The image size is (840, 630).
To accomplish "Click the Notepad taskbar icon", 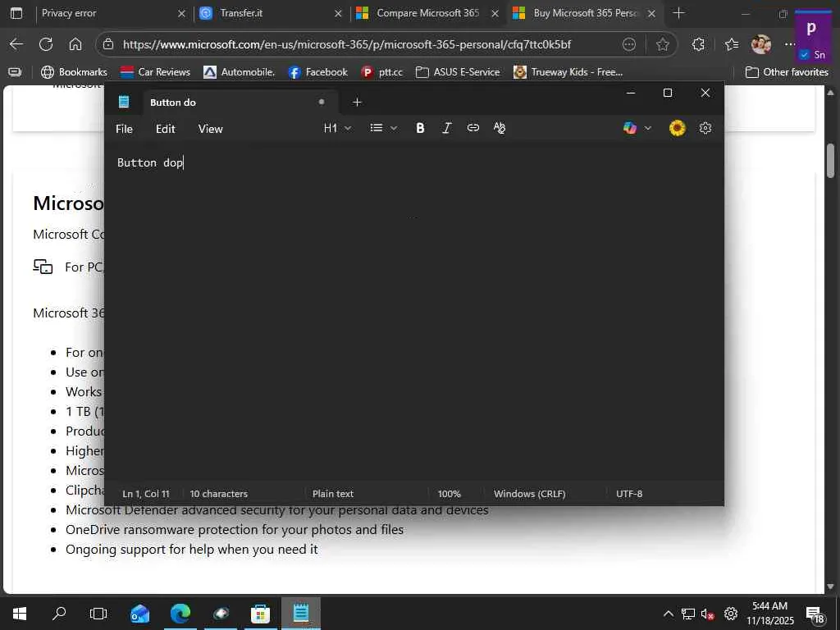I will (300, 613).
